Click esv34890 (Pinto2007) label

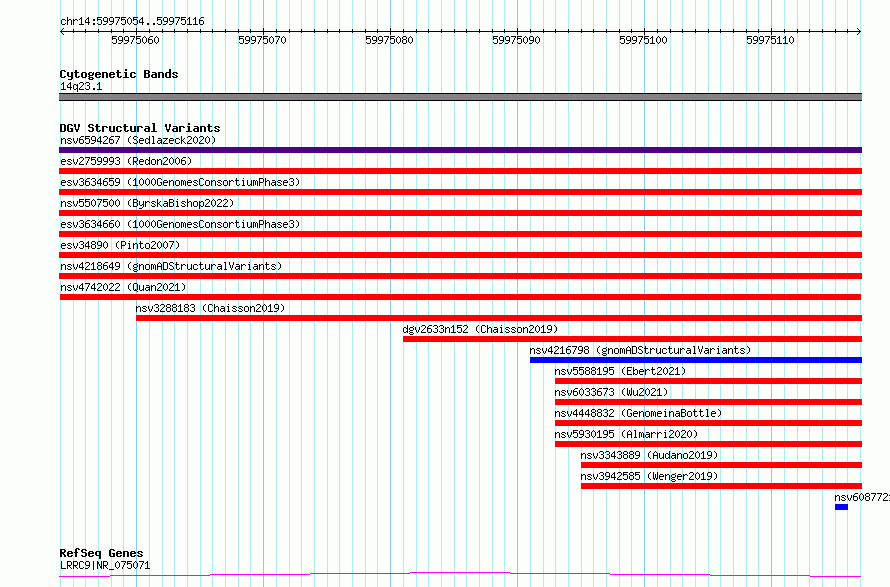(x=120, y=245)
